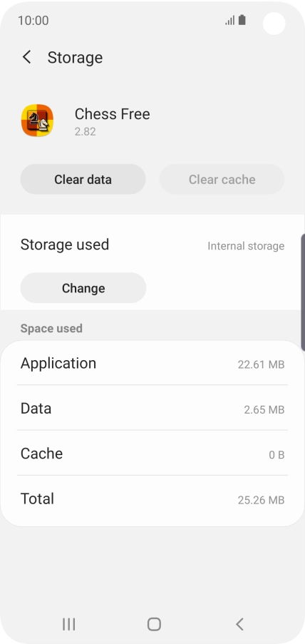
Task: Tap the back arrow beside Storage
Action: tap(26, 57)
